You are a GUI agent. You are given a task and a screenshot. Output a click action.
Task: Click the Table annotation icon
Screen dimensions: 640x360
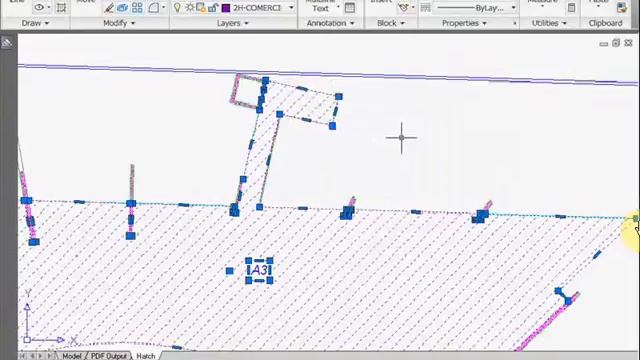click(350, 8)
